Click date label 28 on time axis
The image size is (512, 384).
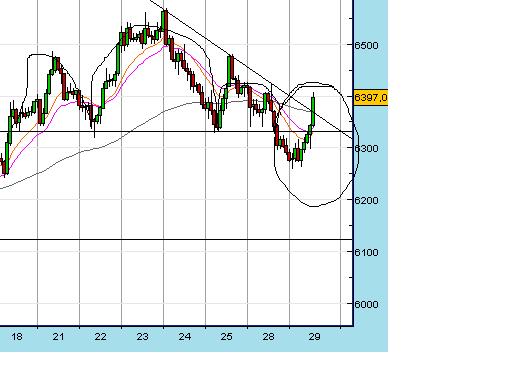point(268,337)
